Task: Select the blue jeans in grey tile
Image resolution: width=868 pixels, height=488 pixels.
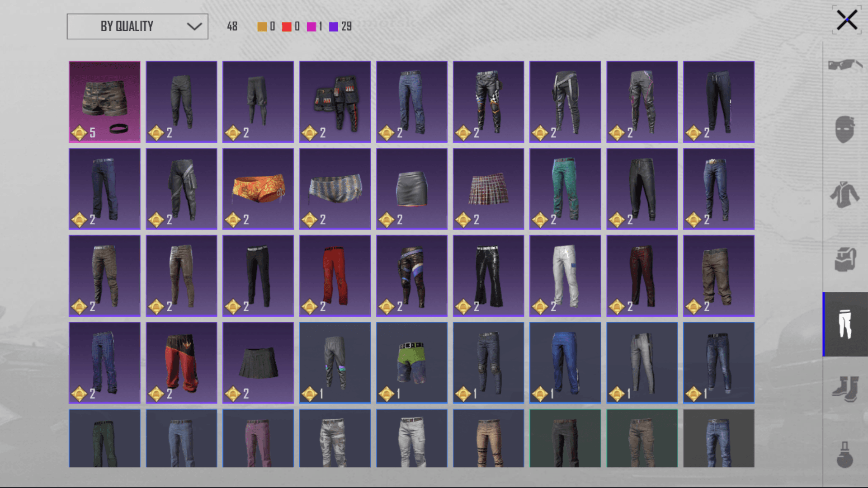Action: coord(719,438)
